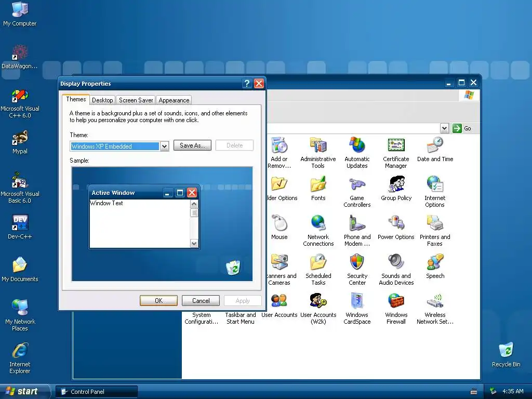Open Scanners and Cameras icon
532x399 pixels.
click(280, 262)
